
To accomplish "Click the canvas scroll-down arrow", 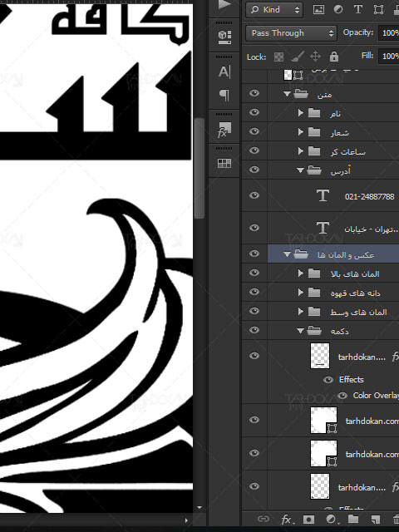I will 199,508.
